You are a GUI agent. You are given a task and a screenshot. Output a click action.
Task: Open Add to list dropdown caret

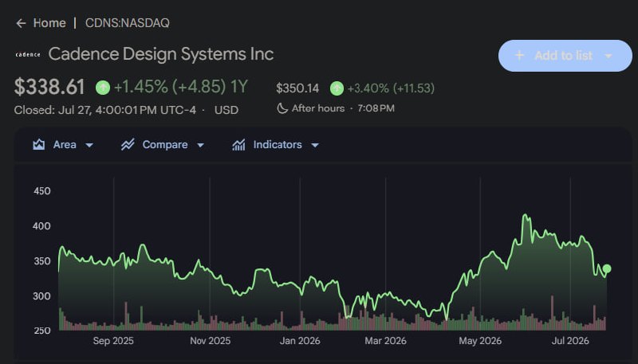tap(608, 56)
